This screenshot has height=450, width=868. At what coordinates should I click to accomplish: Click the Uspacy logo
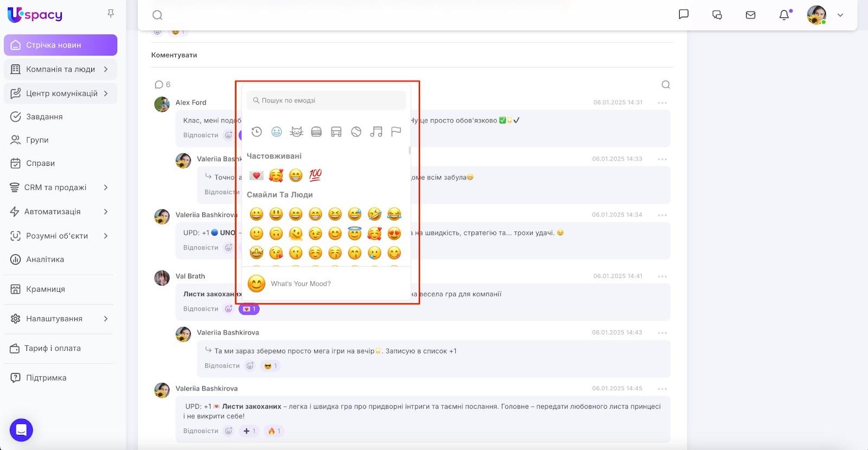[35, 15]
